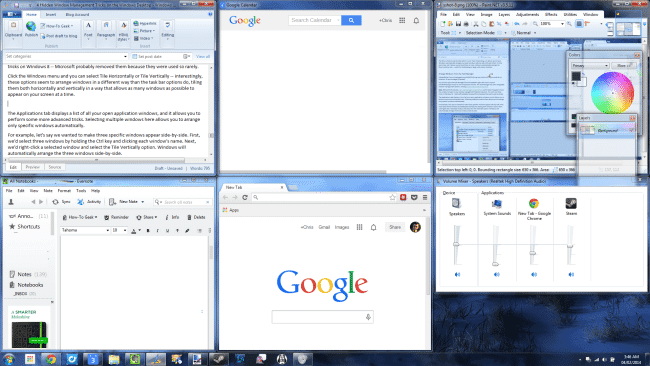Image resolution: width=650 pixels, height=366 pixels.
Task: Select the Background layer in Layers panel
Action: click(x=607, y=130)
